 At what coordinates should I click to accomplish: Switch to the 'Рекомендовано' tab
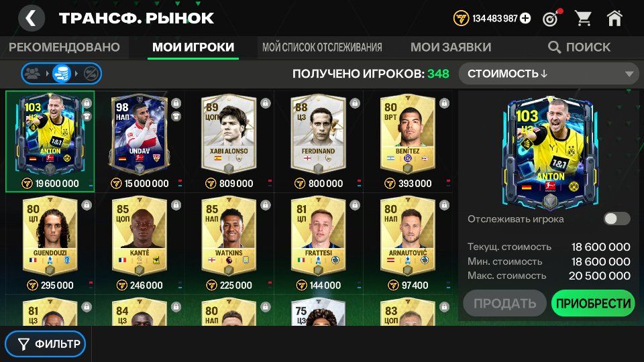(64, 47)
